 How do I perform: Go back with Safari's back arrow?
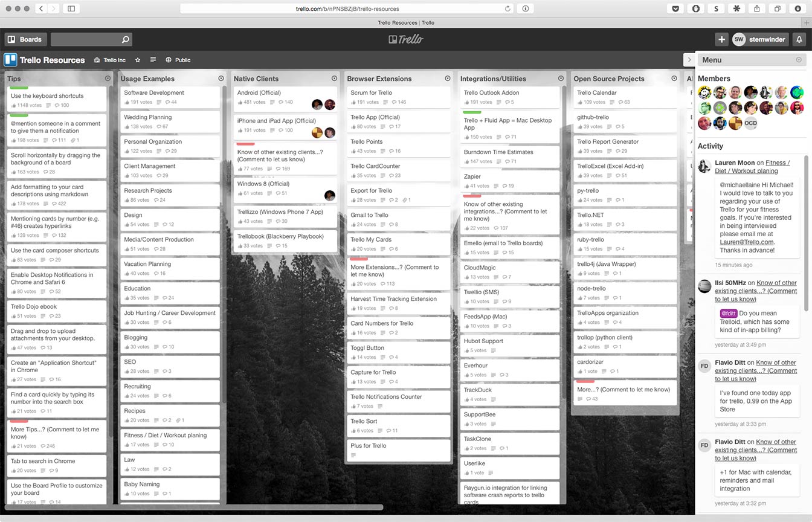click(x=41, y=8)
